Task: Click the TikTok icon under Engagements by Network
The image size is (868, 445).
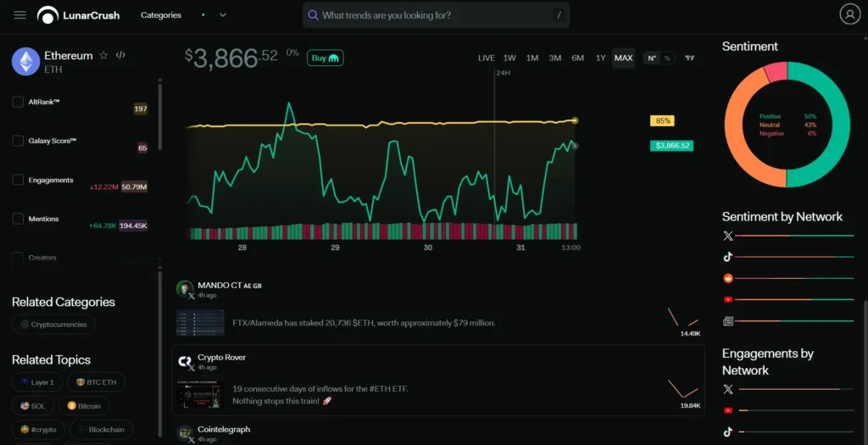Action: pos(728,431)
